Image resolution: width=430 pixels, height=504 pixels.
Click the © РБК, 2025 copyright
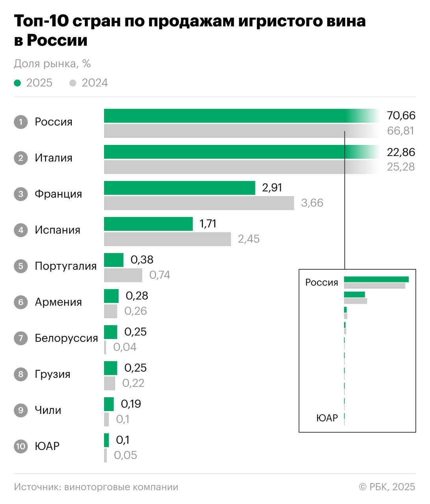(x=387, y=487)
